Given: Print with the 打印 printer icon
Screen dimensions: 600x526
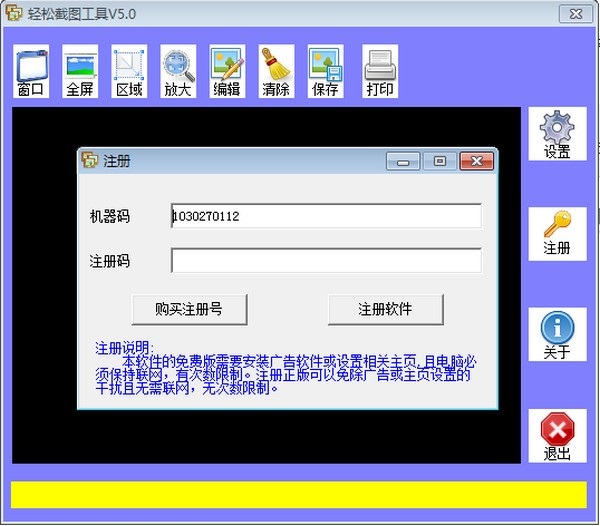Looking at the screenshot, I should coord(380,71).
